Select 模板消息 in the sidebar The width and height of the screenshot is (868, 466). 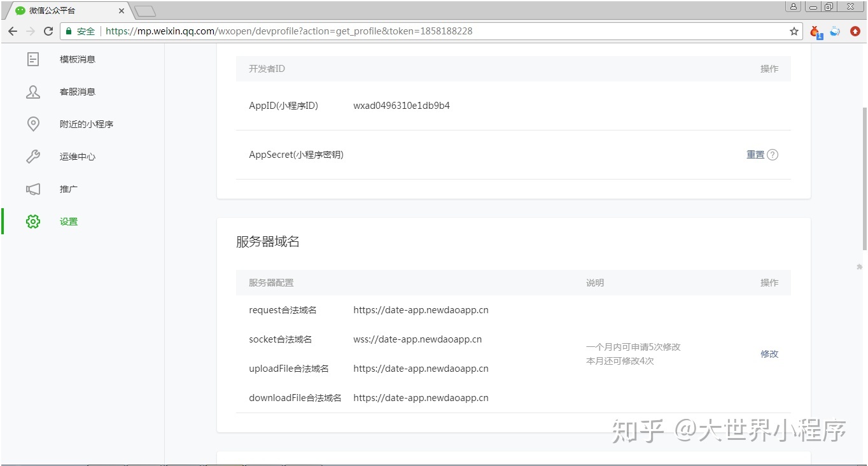(76, 59)
